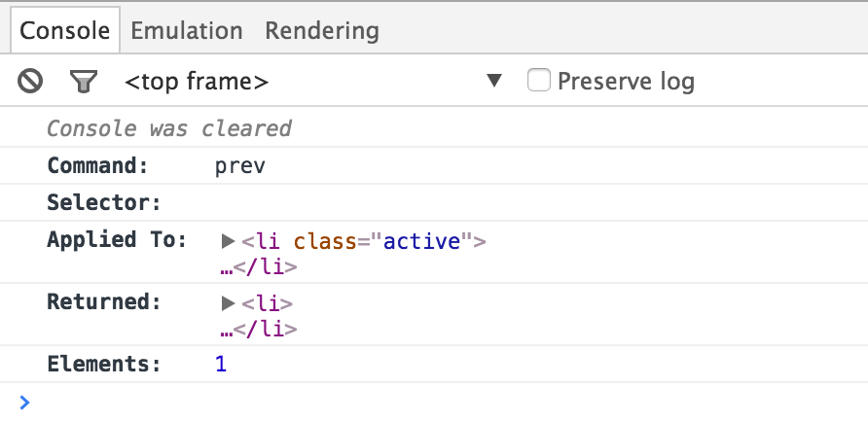
Task: Expand the Applied To li.active node
Action: pos(229,241)
